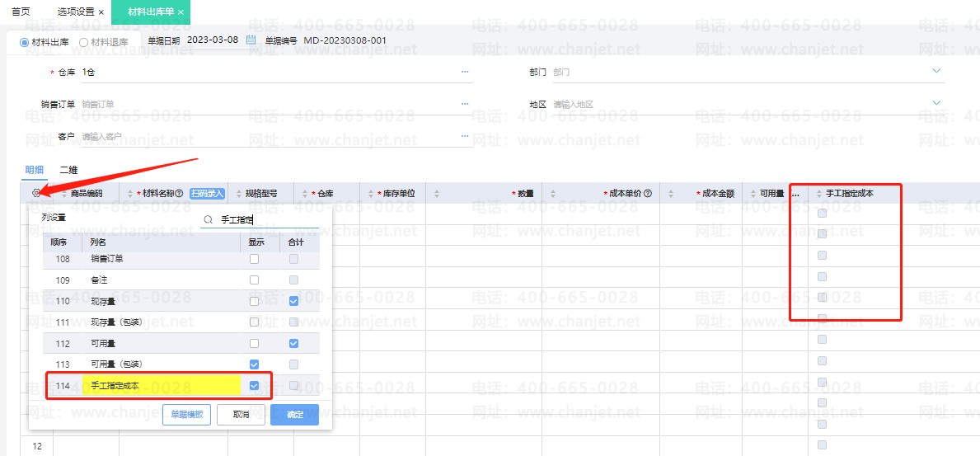This screenshot has height=456, width=980.
Task: Check 显示 for row 112 可用量
Action: pos(254,343)
